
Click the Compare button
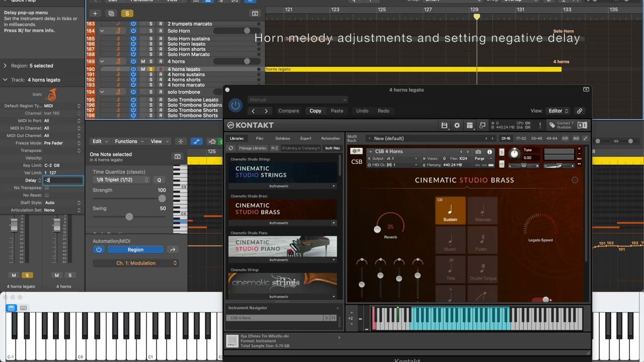(289, 111)
